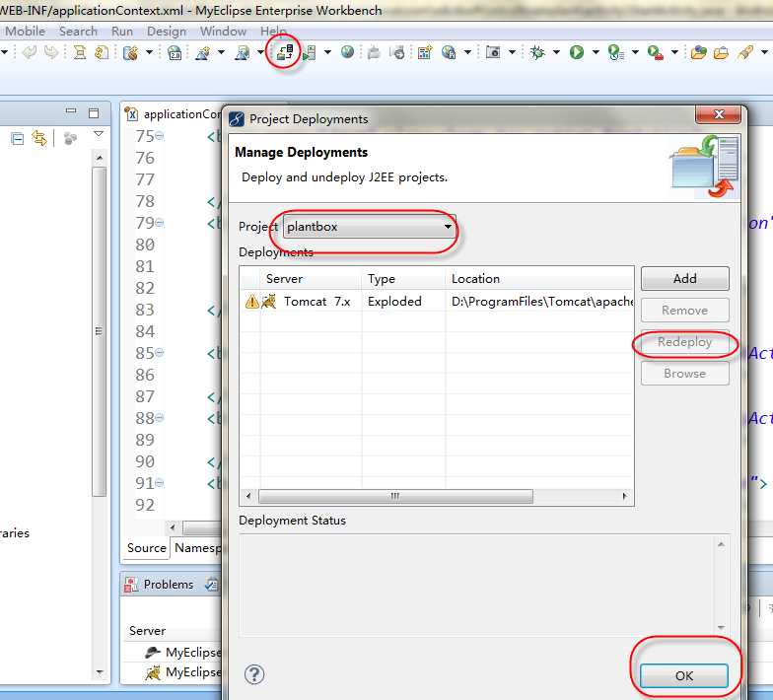Open dropdown arrow next to server run icon
Image resolution: width=773 pixels, height=700 pixels.
(327, 51)
